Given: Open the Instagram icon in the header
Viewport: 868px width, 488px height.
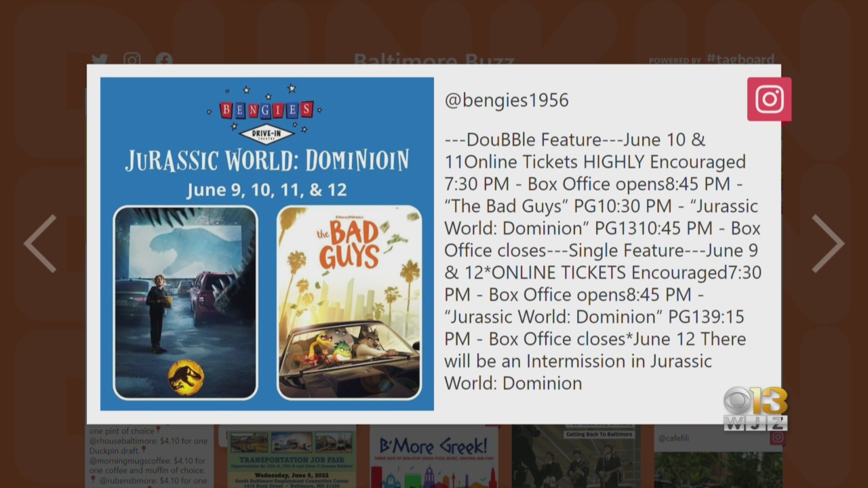Looking at the screenshot, I should [x=132, y=60].
